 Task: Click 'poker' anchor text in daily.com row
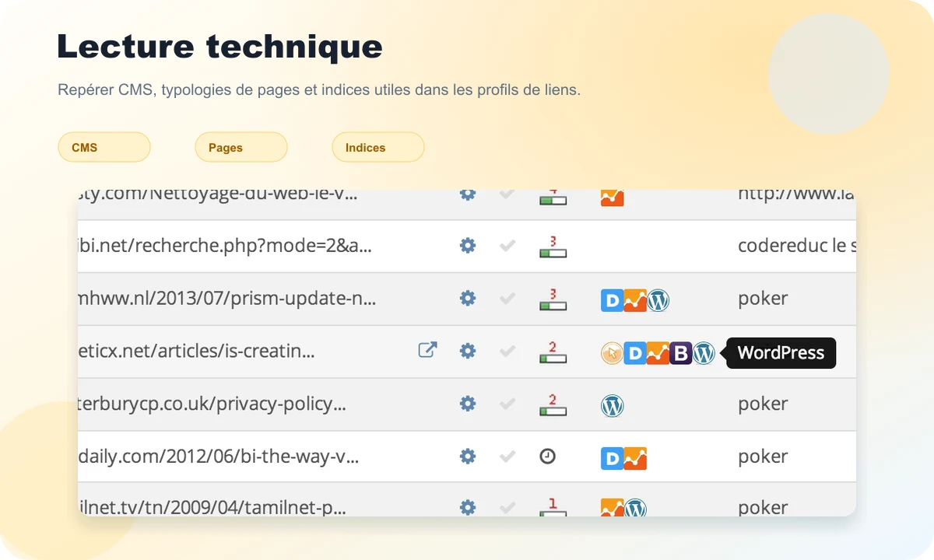[x=763, y=457]
